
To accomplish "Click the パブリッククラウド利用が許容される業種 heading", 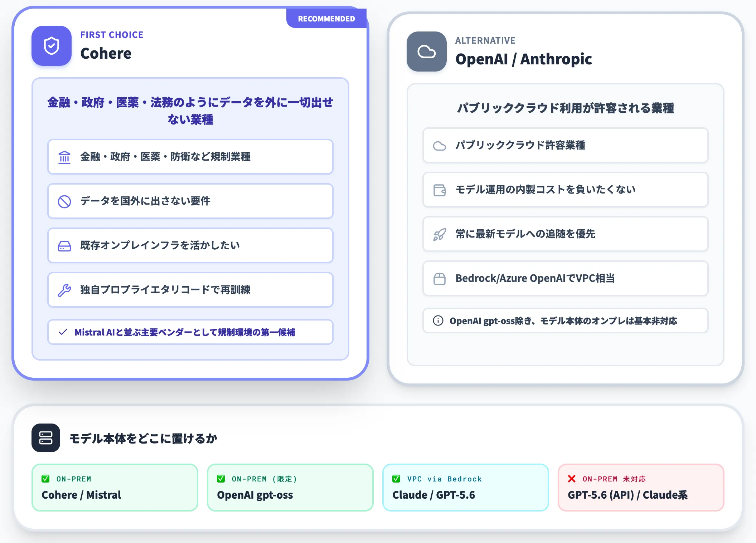I will tap(566, 108).
